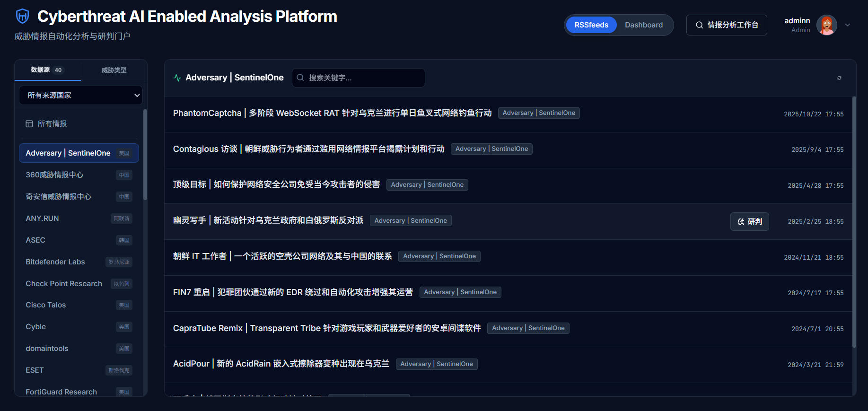Viewport: 868px width, 411px height.
Task: Select the 威胁类型 tab
Action: click(114, 70)
